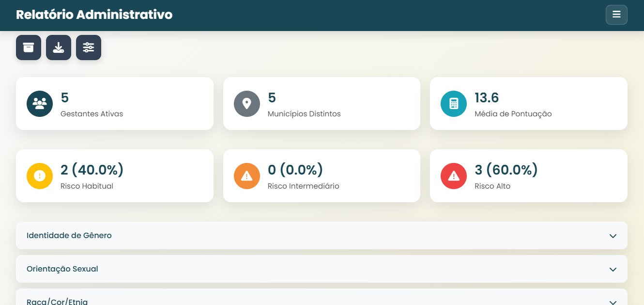The width and height of the screenshot is (644, 305).
Task: Expand the Orientação Sexual section
Action: pos(322,269)
